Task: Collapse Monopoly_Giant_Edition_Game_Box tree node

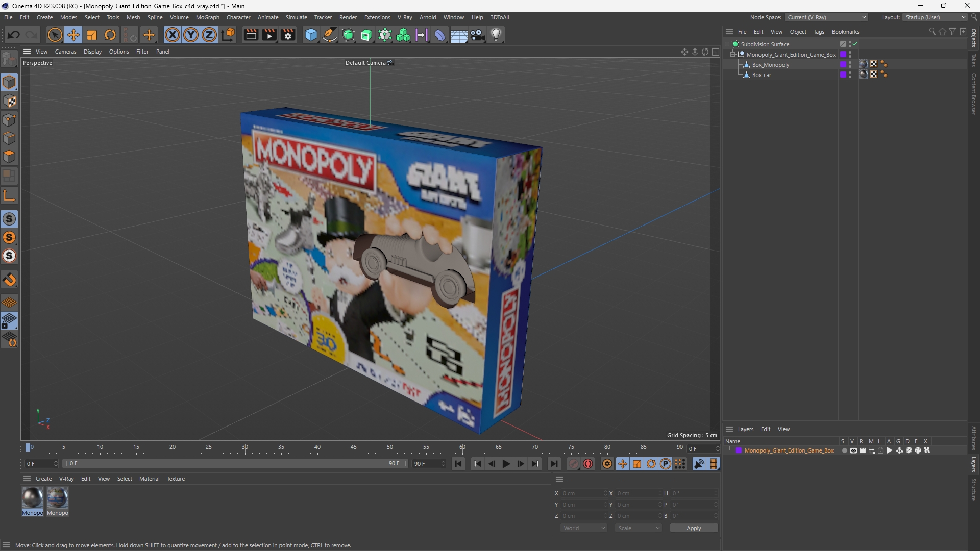Action: point(732,55)
